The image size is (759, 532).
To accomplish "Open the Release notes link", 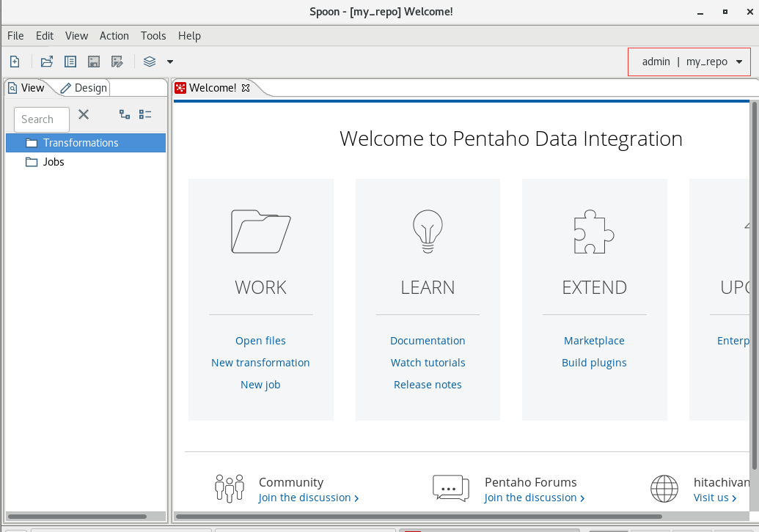I will point(428,385).
